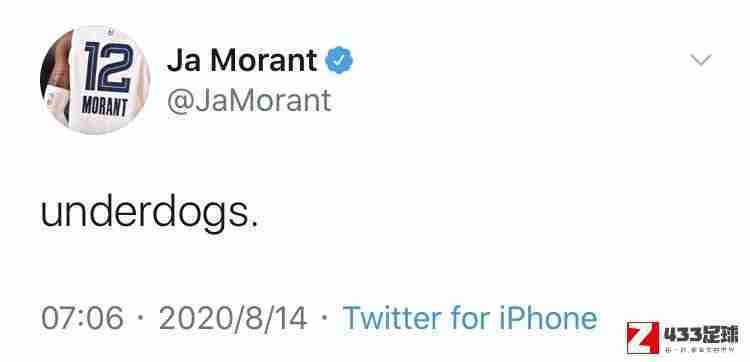750x362 pixels.
Task: Open the Twitter for iPhone source link
Action: [470, 319]
